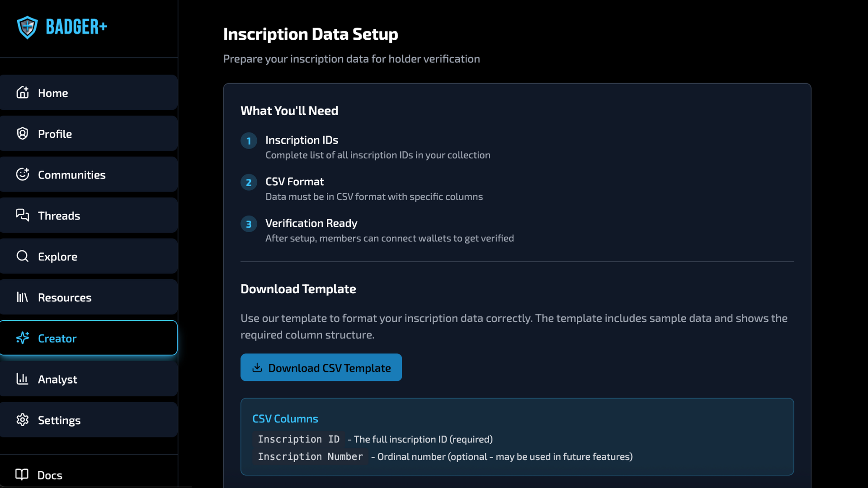Click the BADGER+ brand text
The height and width of the screenshot is (488, 868).
[x=76, y=27]
